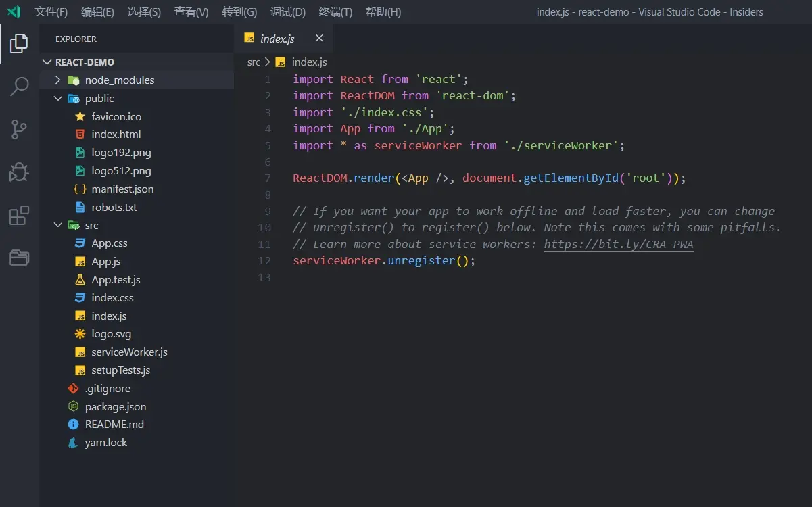Image resolution: width=812 pixels, height=507 pixels.
Task: Open the 编辑(E) menu
Action: [97, 11]
